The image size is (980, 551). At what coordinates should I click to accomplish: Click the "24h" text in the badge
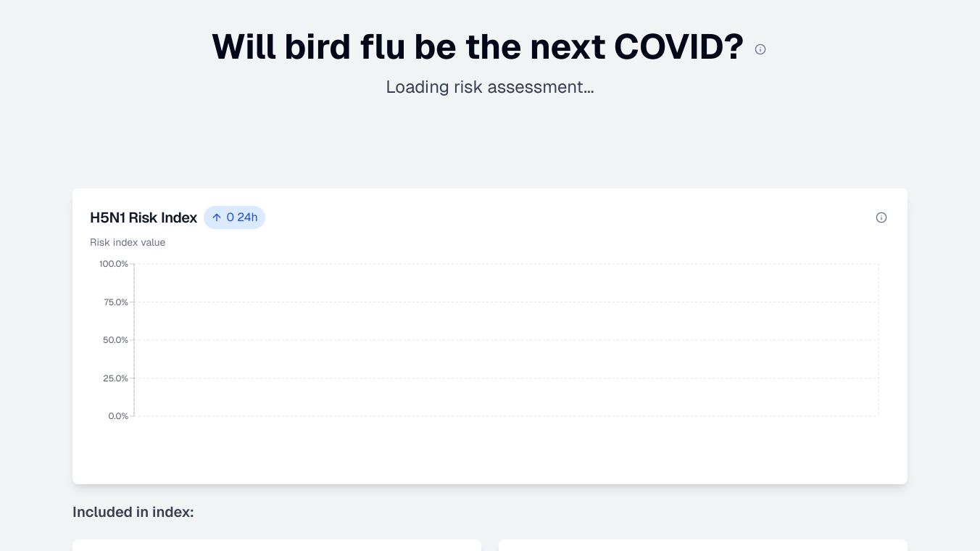click(x=247, y=217)
